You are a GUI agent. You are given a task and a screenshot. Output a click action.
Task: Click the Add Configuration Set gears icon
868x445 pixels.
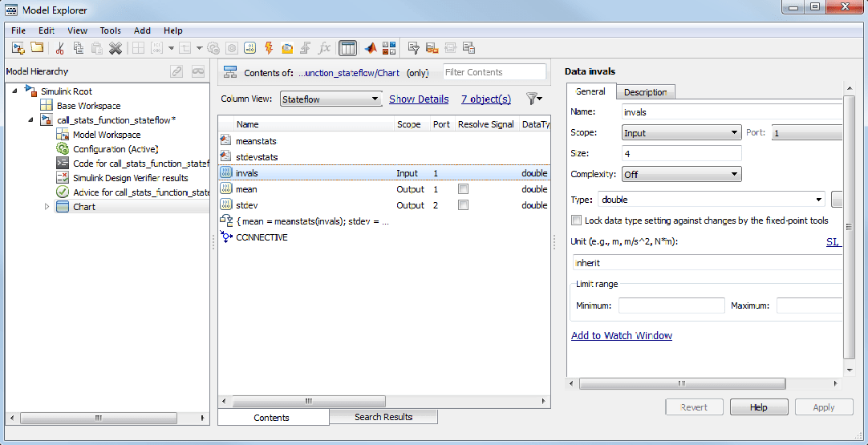pos(213,48)
